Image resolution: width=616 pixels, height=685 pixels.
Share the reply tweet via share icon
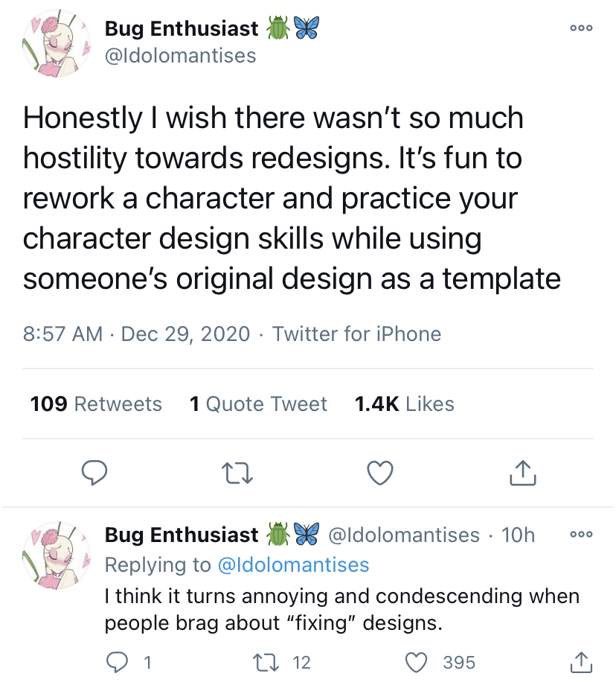point(581,662)
